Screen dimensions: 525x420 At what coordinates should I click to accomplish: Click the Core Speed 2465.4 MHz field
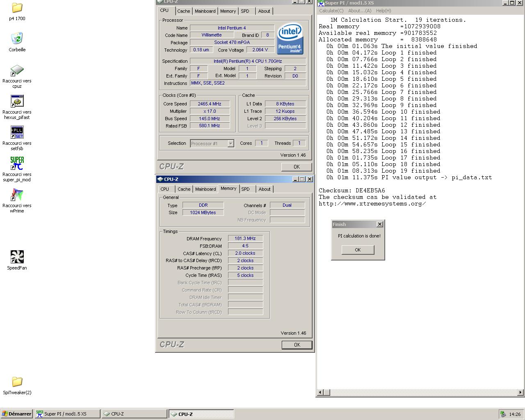tap(210, 104)
